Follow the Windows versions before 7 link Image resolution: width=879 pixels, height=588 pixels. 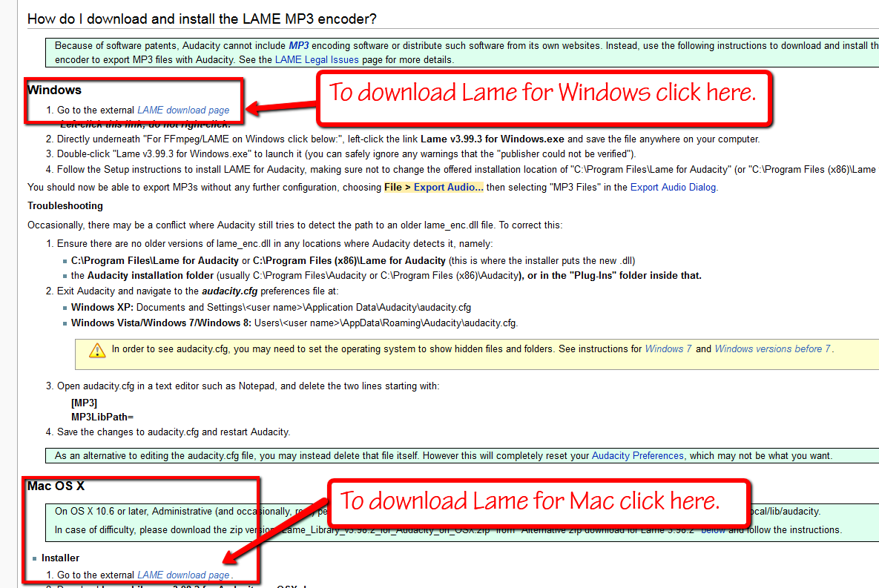pyautogui.click(x=772, y=348)
